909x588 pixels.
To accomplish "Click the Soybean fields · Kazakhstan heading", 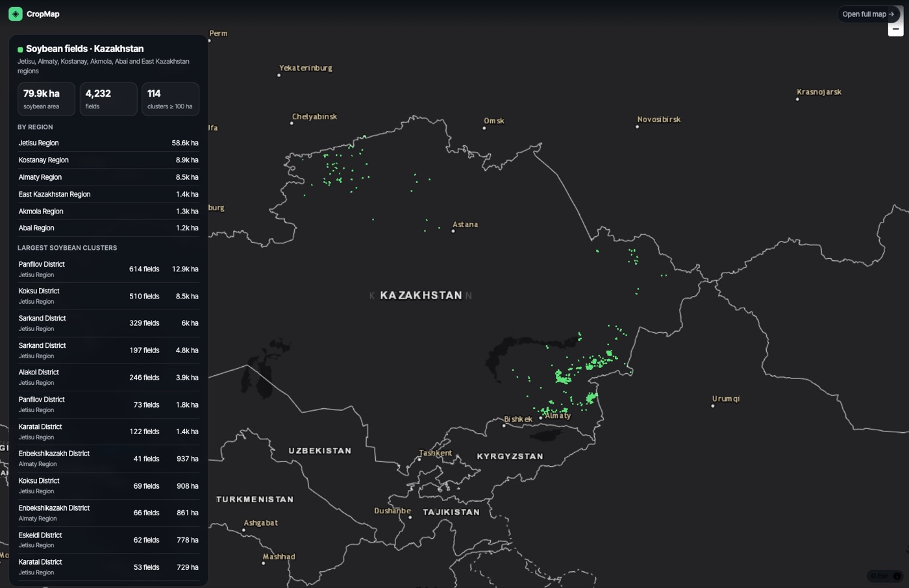I will click(x=84, y=49).
